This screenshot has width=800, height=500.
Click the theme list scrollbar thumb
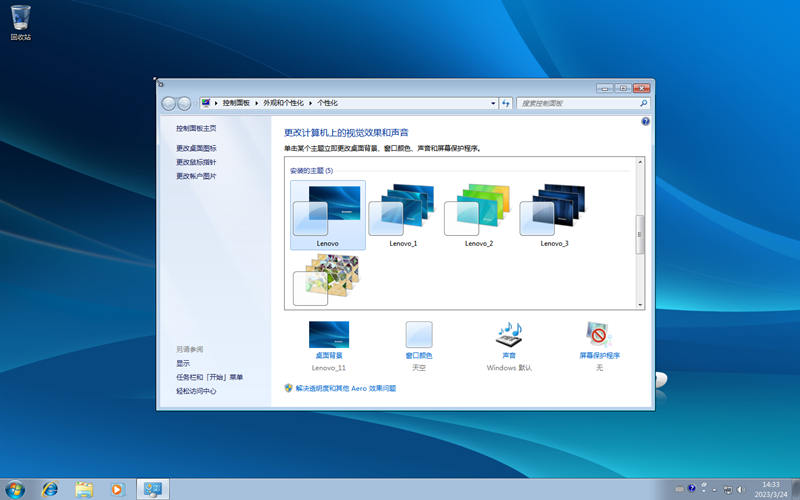click(x=640, y=235)
